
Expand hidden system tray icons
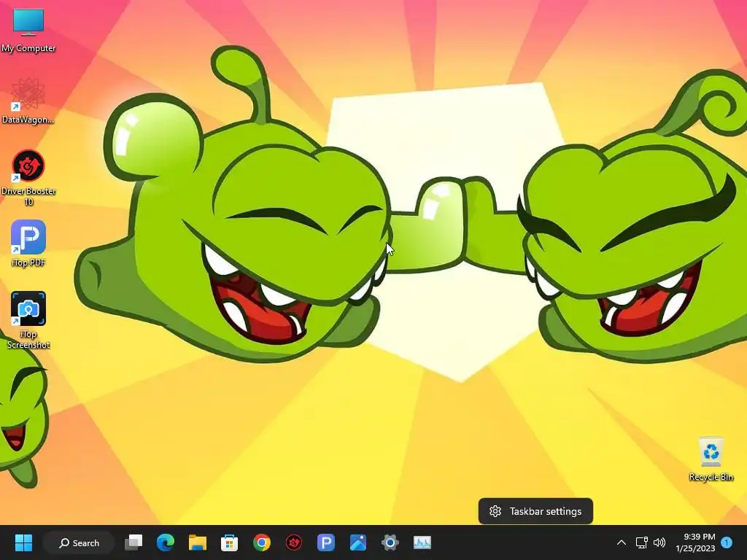[x=622, y=542]
